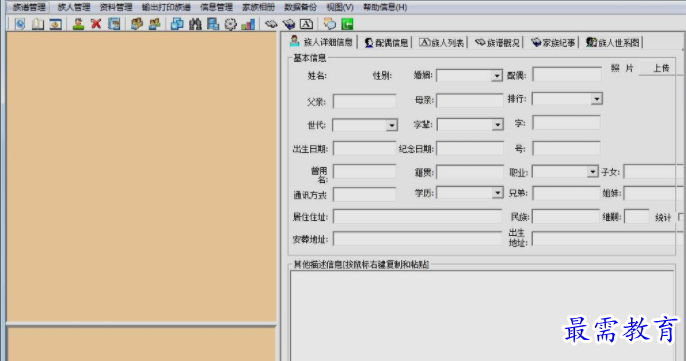The image size is (686, 361).
Task: Expand the 世代 dropdown
Action: (x=392, y=125)
